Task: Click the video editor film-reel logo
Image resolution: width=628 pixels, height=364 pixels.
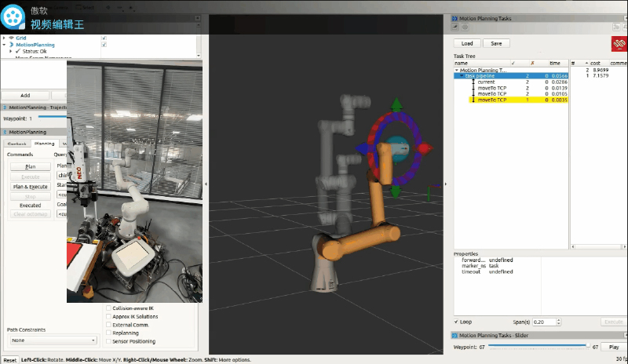Action: click(13, 16)
